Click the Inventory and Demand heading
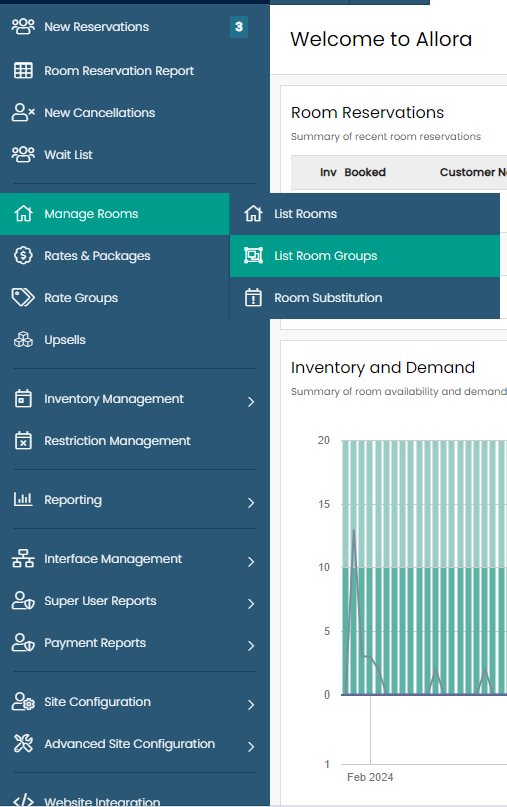 [x=382, y=367]
